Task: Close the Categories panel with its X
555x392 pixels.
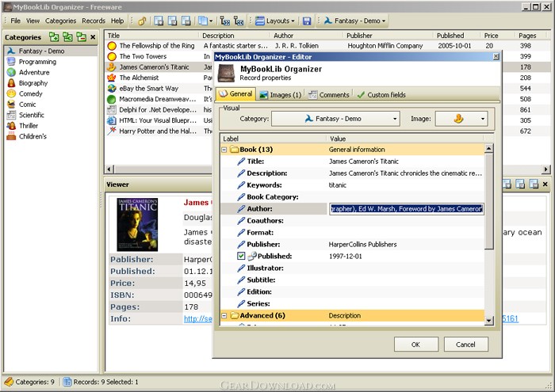Action: point(93,36)
